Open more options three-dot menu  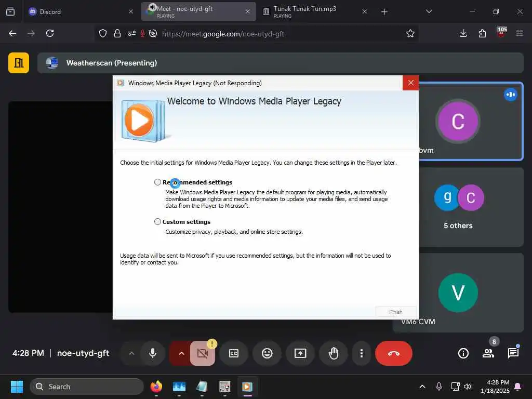pyautogui.click(x=362, y=353)
